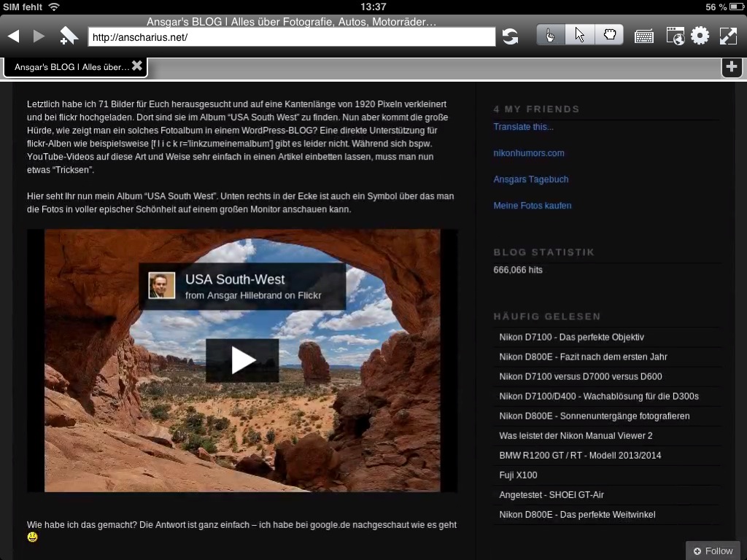
Task: Switch to hand grab mode
Action: point(609,35)
